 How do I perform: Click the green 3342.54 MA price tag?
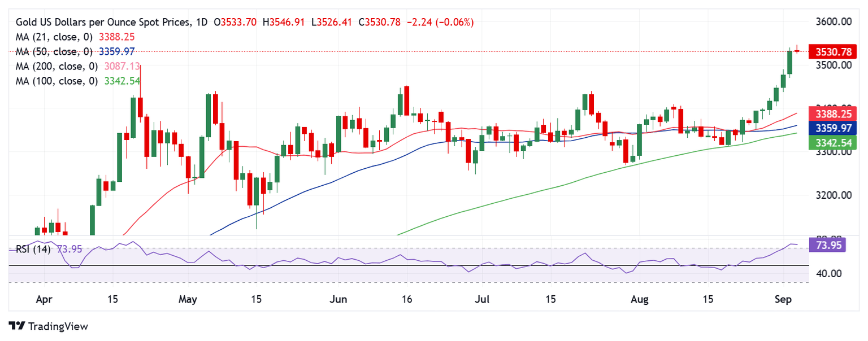tap(833, 143)
